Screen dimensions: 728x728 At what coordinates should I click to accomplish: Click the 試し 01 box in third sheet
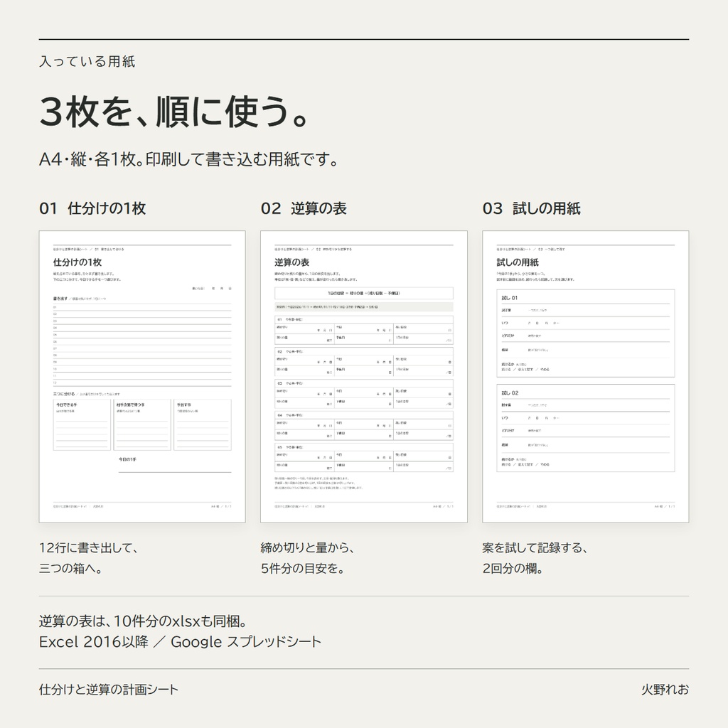(x=586, y=333)
